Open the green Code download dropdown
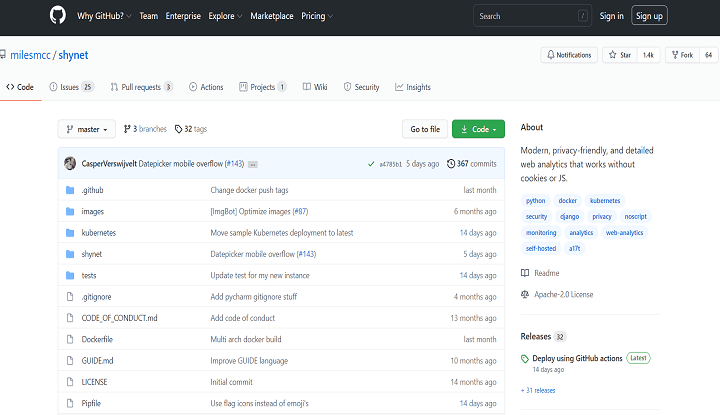 tap(478, 129)
